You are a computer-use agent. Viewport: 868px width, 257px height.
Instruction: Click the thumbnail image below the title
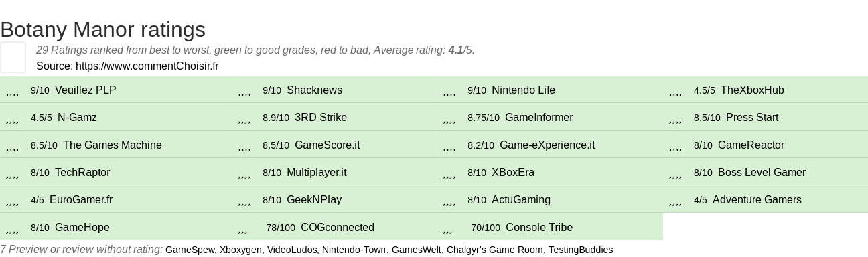pos(13,57)
